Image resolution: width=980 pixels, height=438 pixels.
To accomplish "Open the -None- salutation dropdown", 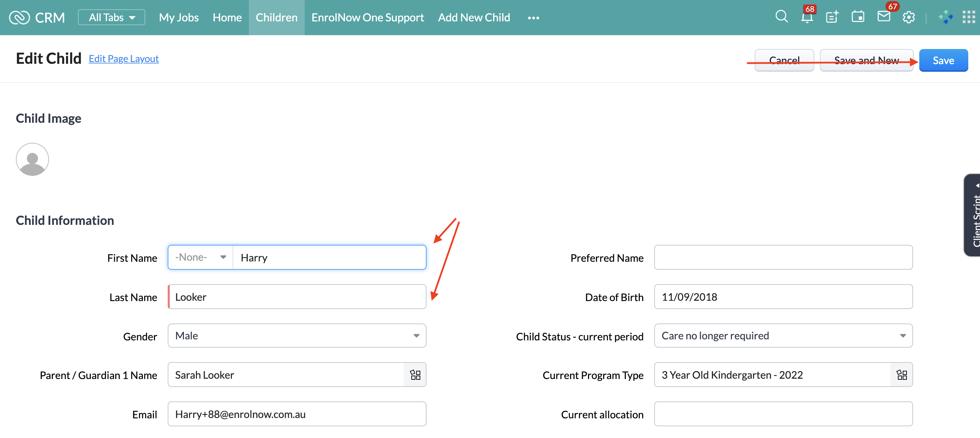I will (x=200, y=257).
